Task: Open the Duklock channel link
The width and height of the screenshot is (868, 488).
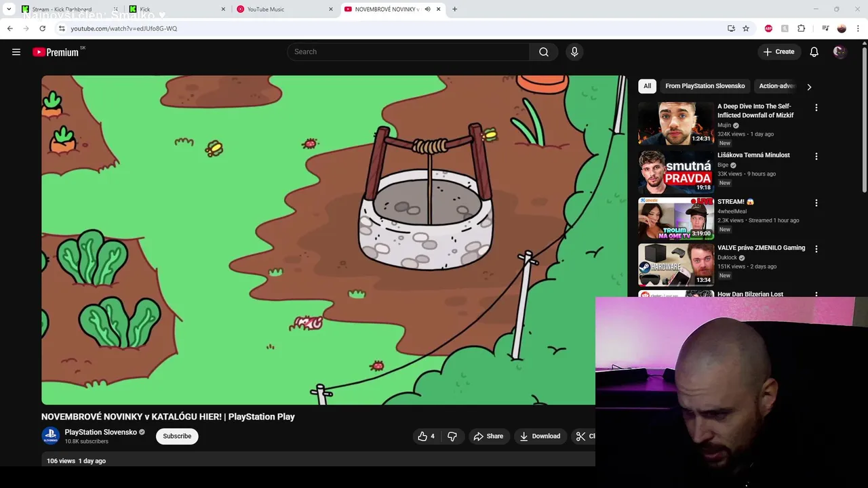Action: pyautogui.click(x=727, y=258)
